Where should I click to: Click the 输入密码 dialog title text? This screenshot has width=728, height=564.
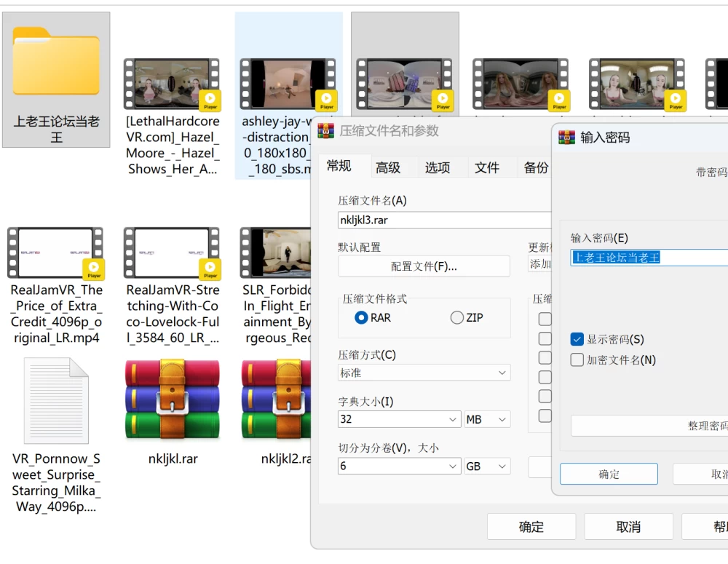point(605,138)
